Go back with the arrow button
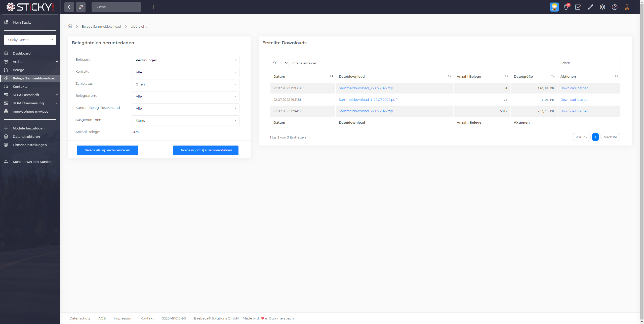Screen dimensions: 644x324 click(x=69, y=7)
